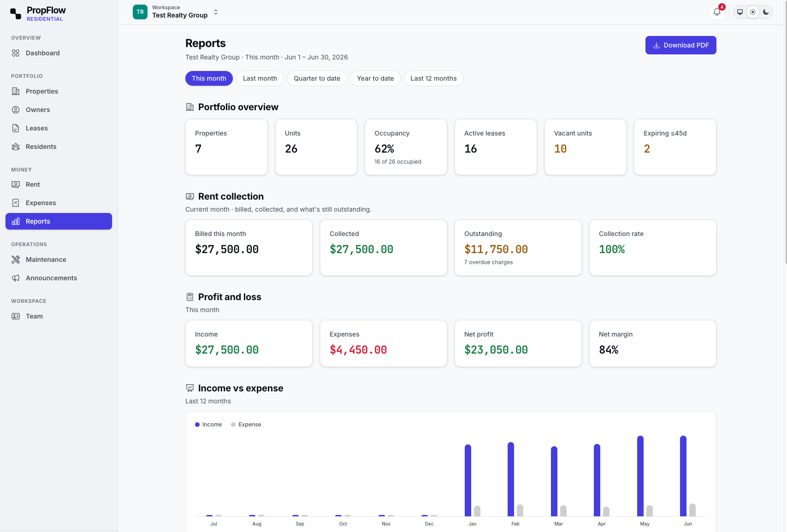Click the Rent collection section icon
The width and height of the screenshot is (787, 532).
189,196
